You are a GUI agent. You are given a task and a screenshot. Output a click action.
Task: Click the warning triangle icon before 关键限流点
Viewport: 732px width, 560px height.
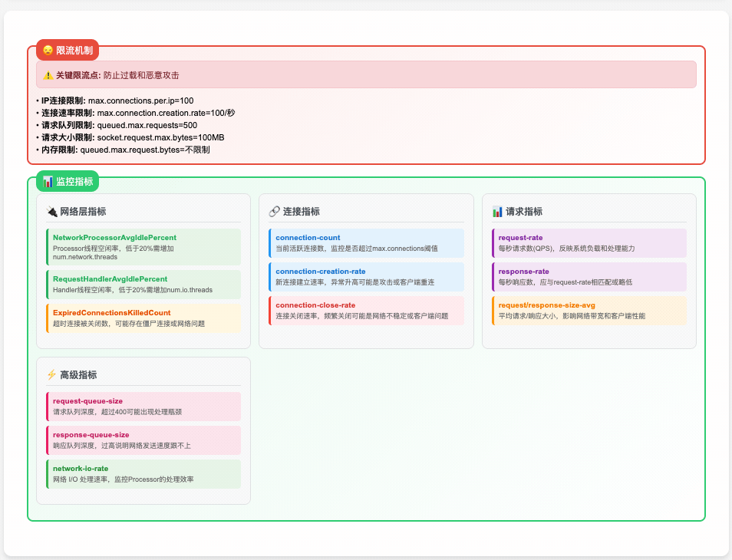click(48, 75)
